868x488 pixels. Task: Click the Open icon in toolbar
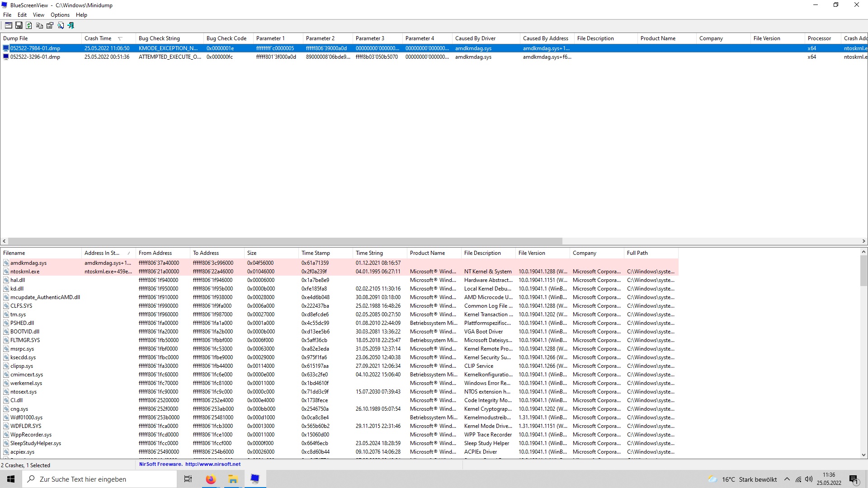point(8,25)
